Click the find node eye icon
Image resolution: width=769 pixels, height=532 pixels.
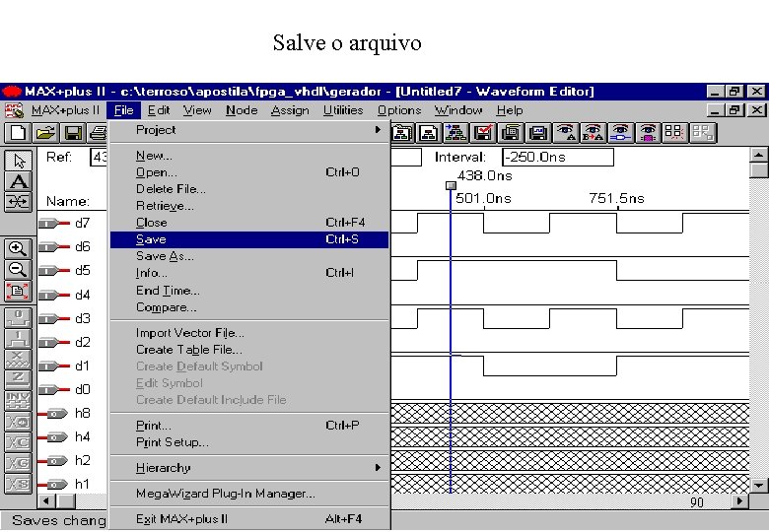pos(620,133)
